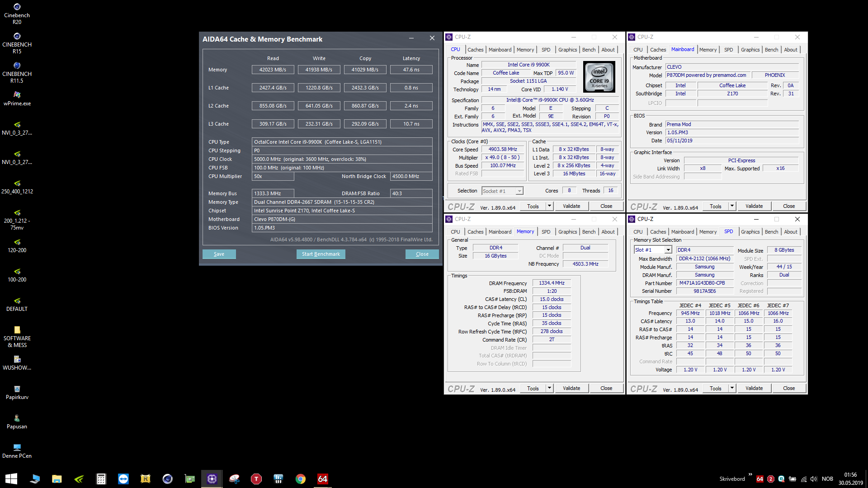Open Graphics tab in Mainboard window

pos(750,50)
